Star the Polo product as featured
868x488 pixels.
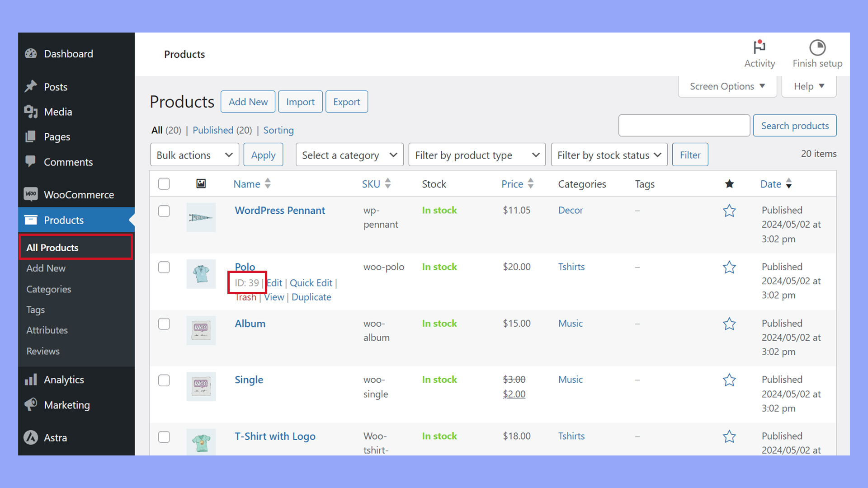[x=729, y=267]
